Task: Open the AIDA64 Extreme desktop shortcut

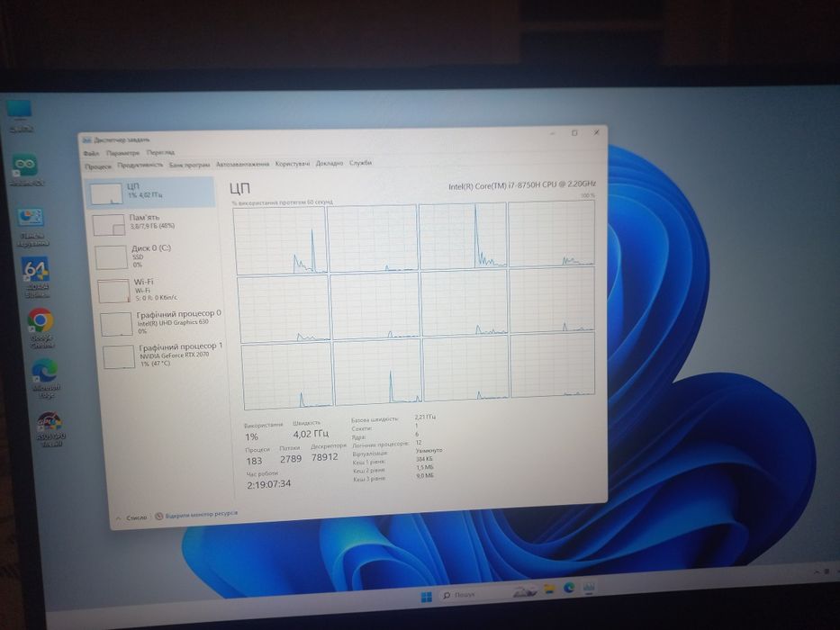Action: pos(36,276)
